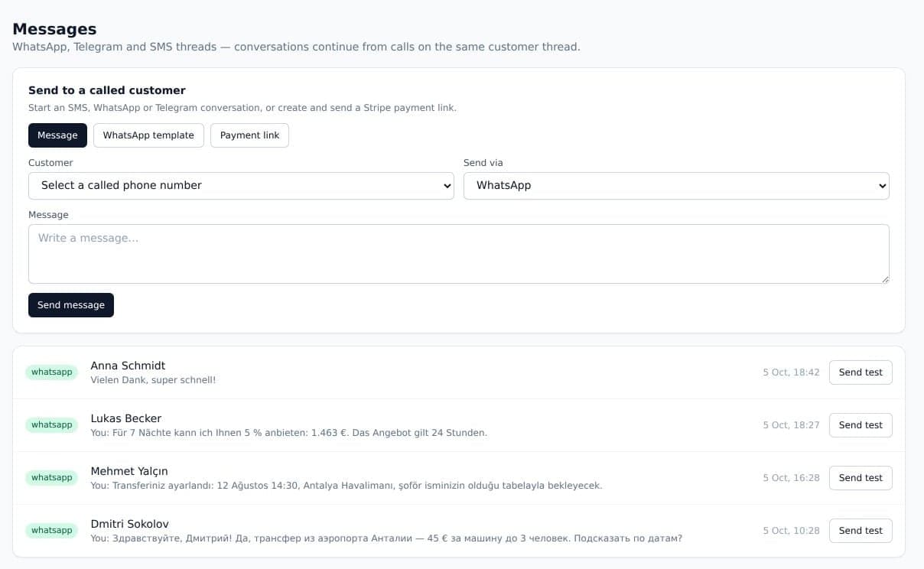Viewport: 924px width, 569px height.
Task: Focus the Write a message text area
Action: [459, 254]
